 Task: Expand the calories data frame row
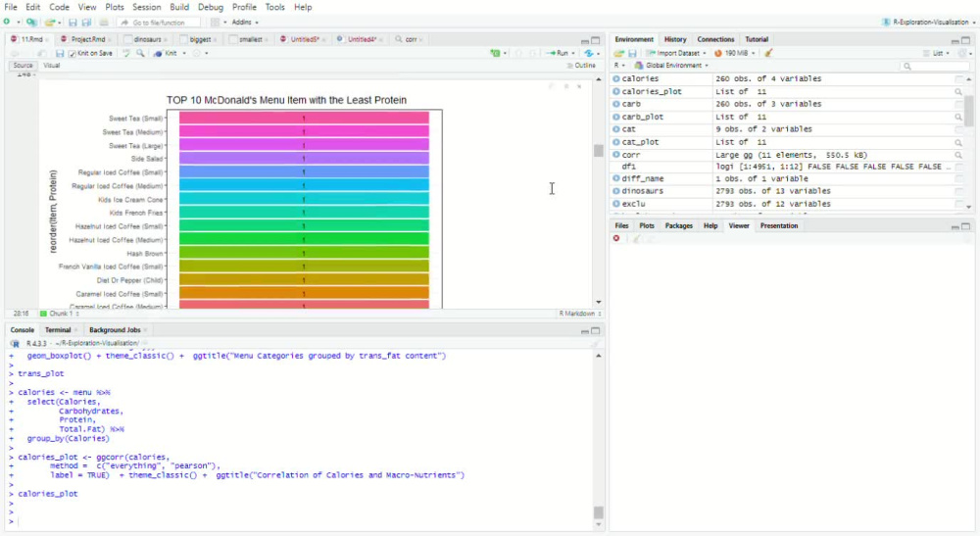pyautogui.click(x=616, y=78)
